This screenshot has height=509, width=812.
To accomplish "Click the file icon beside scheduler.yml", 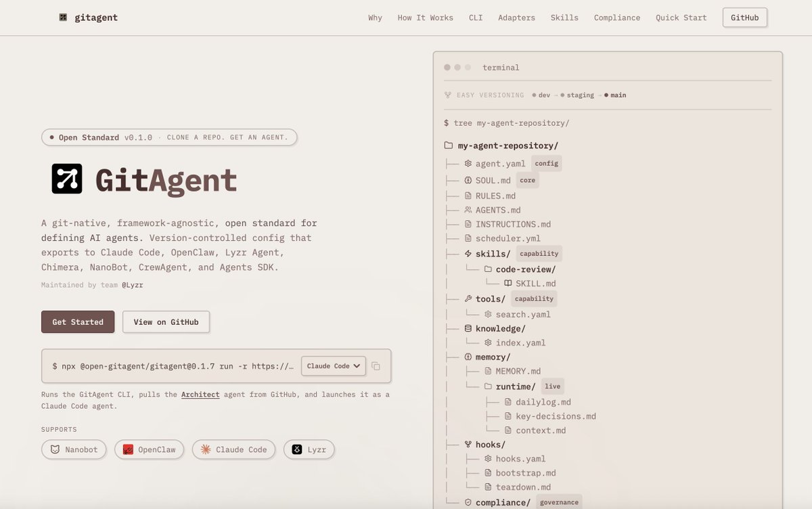I will [x=468, y=239].
